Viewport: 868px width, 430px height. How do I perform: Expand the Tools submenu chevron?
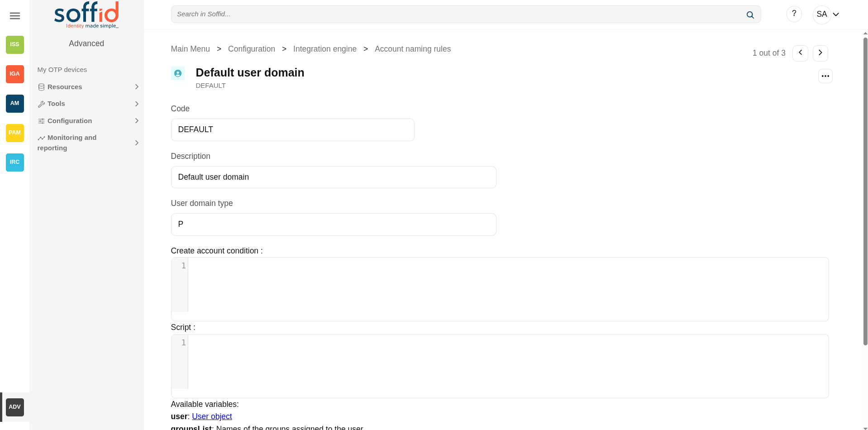click(x=137, y=104)
